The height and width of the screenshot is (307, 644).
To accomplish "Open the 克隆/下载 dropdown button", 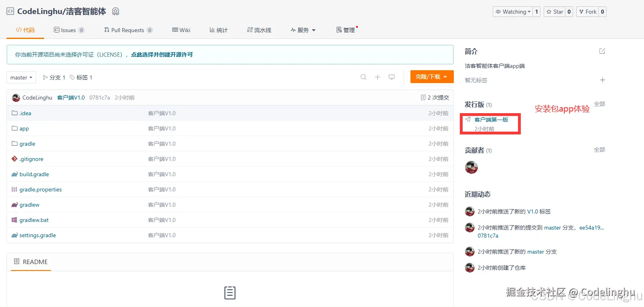I will [432, 77].
